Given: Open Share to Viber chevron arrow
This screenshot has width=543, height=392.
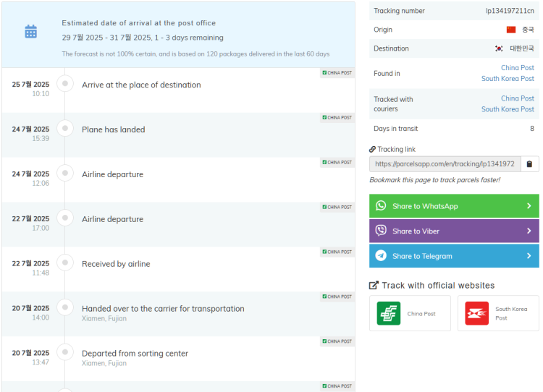Looking at the screenshot, I should [x=529, y=231].
